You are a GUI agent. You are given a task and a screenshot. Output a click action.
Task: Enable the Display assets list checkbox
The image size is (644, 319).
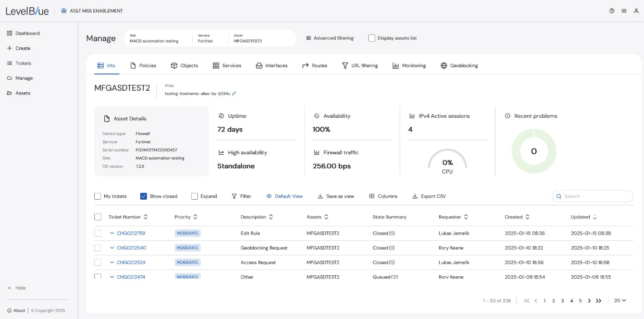(371, 38)
